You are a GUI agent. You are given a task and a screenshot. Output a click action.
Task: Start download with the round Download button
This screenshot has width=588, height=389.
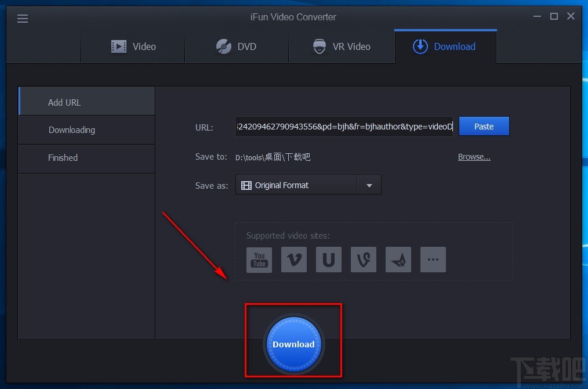pos(293,344)
